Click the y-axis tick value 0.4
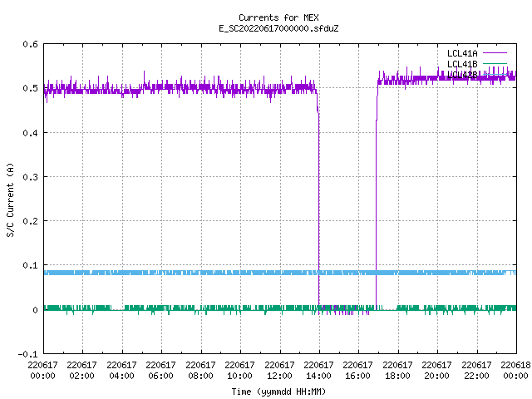The image size is (532, 399). (x=30, y=133)
